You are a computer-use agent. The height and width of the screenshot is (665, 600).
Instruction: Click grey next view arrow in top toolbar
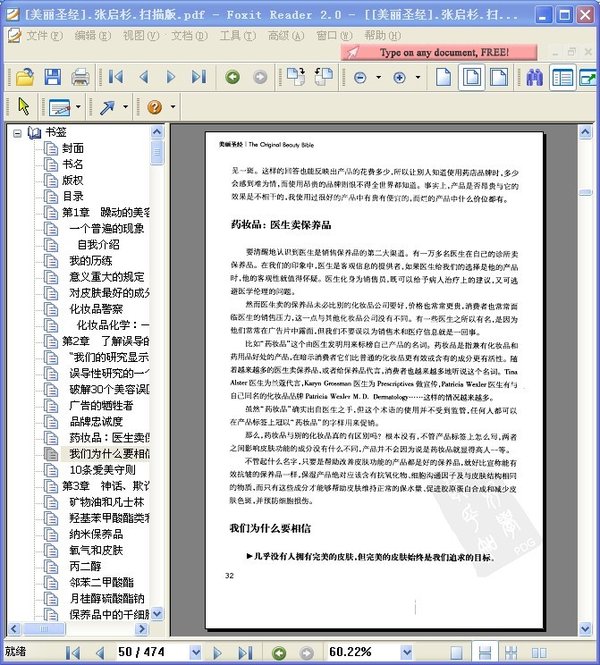coord(260,77)
